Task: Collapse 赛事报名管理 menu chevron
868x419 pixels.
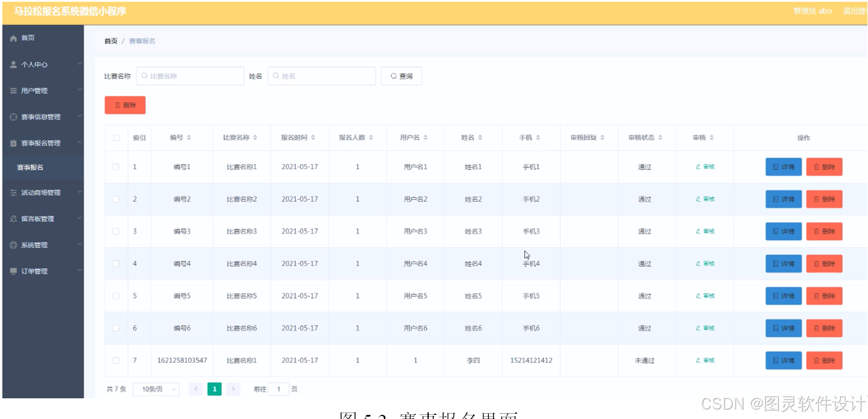Action: click(x=79, y=142)
